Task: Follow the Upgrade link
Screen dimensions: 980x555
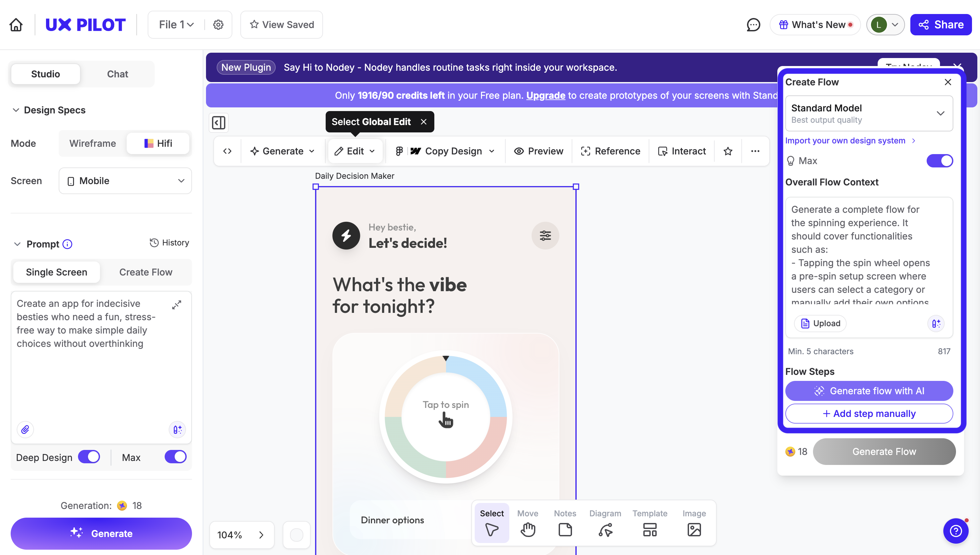Action: click(x=545, y=95)
